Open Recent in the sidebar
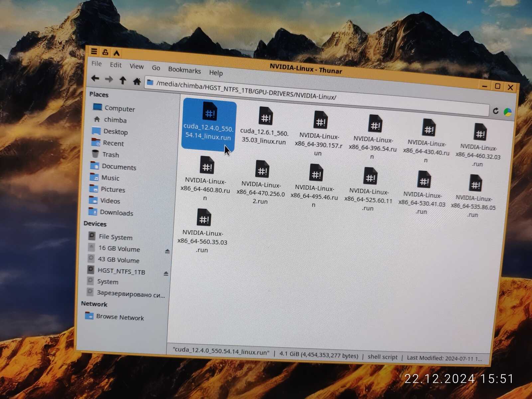The width and height of the screenshot is (532, 399). [107, 143]
